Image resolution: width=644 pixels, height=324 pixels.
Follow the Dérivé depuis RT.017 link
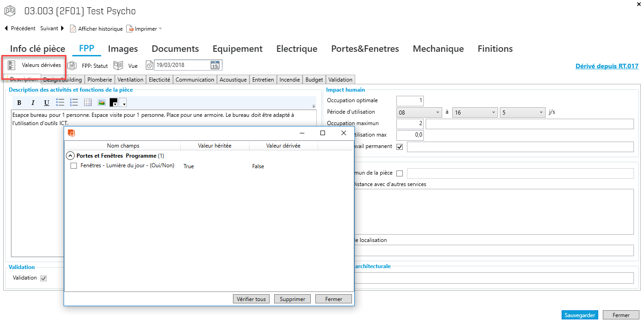[x=606, y=66]
